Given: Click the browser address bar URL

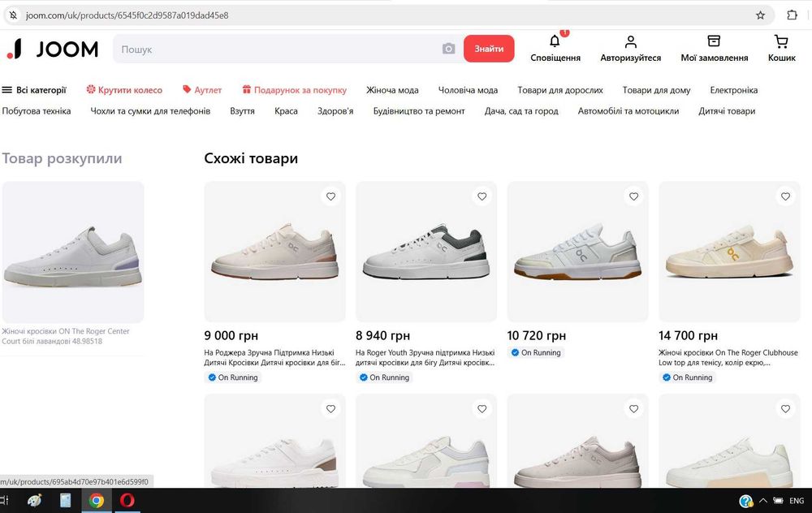Looking at the screenshot, I should pyautogui.click(x=127, y=15).
